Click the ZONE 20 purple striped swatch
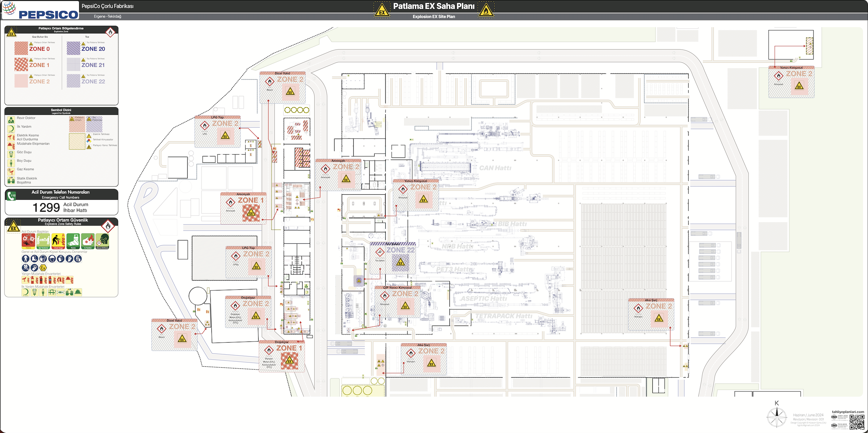Image resolution: width=868 pixels, height=433 pixels. point(73,48)
